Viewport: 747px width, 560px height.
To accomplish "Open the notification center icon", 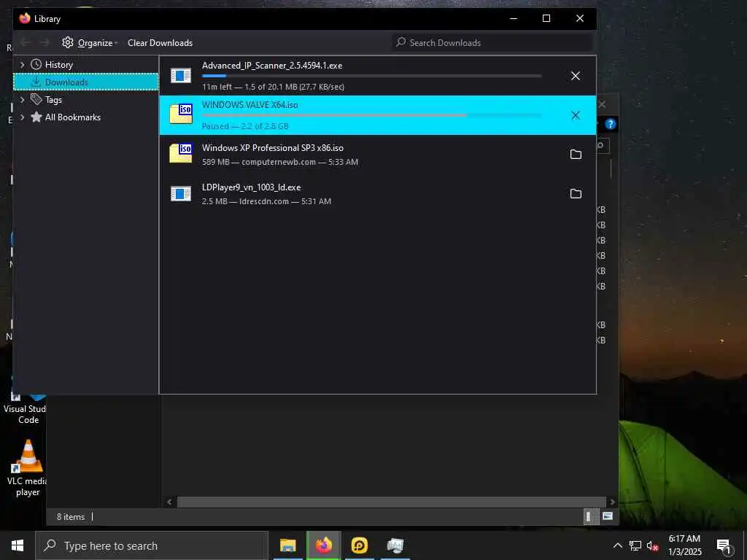I will click(x=724, y=546).
